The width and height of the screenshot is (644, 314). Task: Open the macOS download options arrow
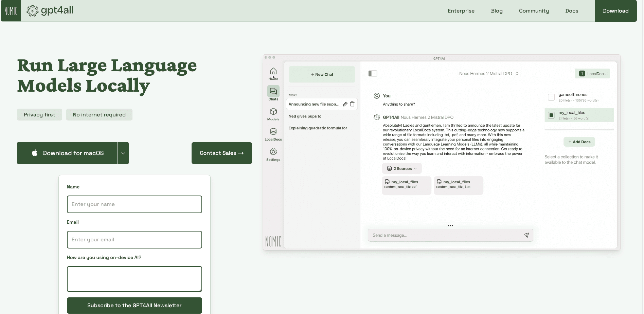(x=123, y=153)
